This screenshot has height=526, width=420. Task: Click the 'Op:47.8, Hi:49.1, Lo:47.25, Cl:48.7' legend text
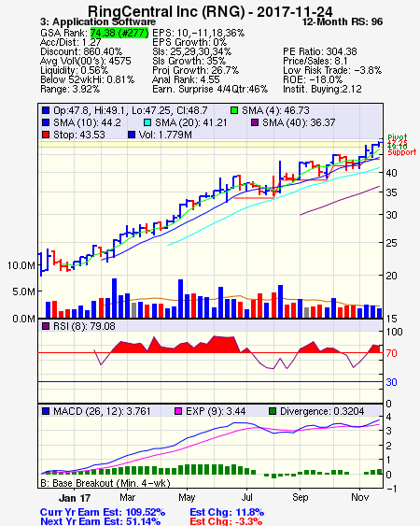(131, 110)
